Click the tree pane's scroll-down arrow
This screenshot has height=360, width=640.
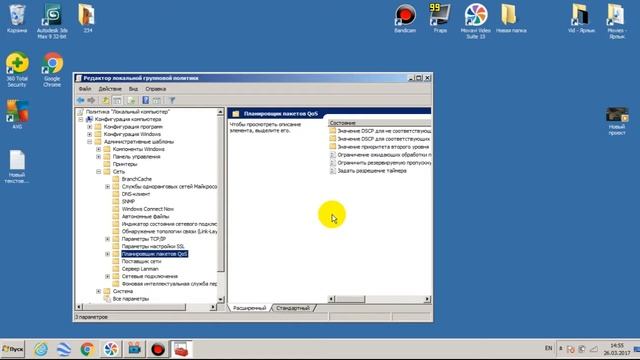(220, 299)
